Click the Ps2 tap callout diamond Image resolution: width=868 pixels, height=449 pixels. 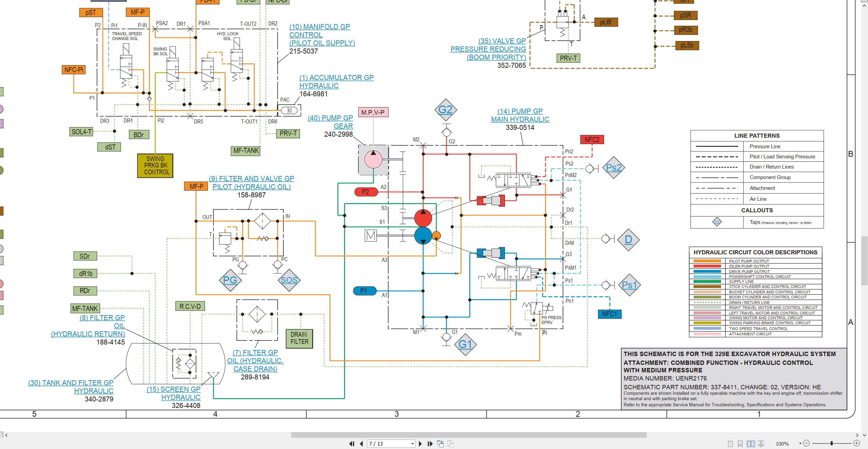tap(614, 168)
